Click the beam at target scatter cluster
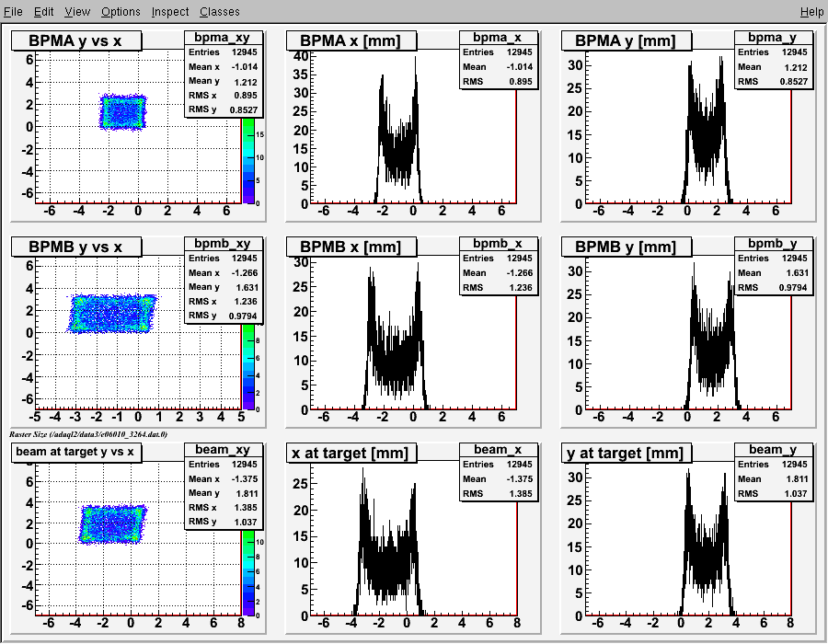 click(112, 524)
